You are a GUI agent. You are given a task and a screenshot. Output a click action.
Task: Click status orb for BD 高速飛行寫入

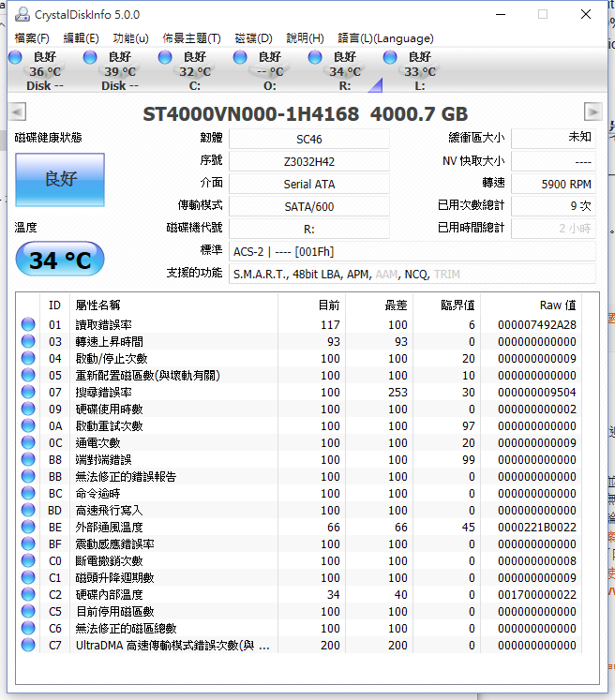point(28,511)
